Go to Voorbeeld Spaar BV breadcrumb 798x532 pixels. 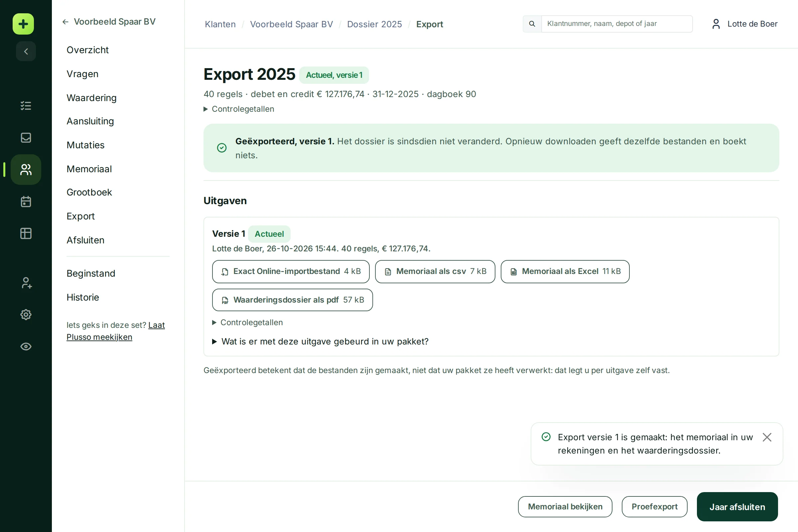coord(292,24)
